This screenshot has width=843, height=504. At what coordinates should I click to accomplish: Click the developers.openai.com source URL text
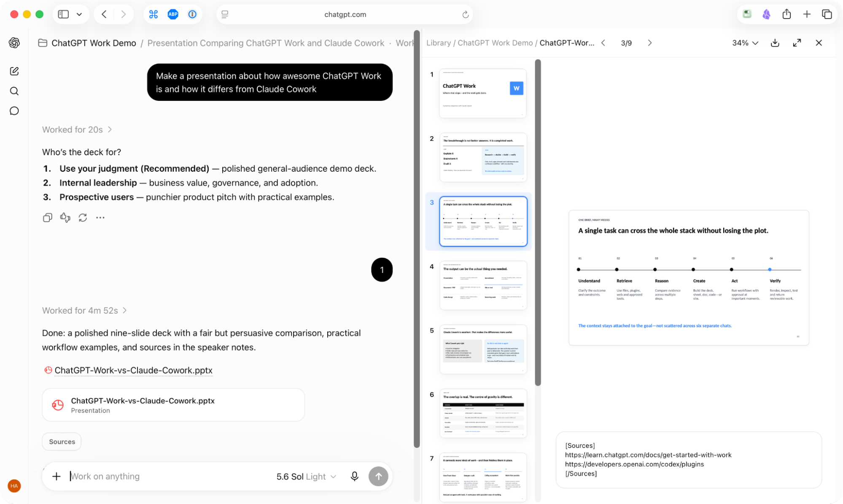[634, 464]
